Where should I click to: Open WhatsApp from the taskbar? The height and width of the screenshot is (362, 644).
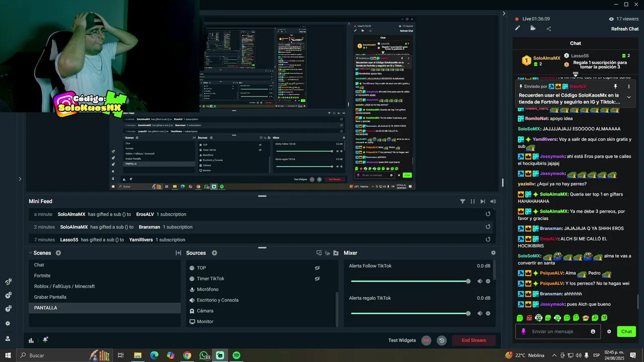point(203,355)
